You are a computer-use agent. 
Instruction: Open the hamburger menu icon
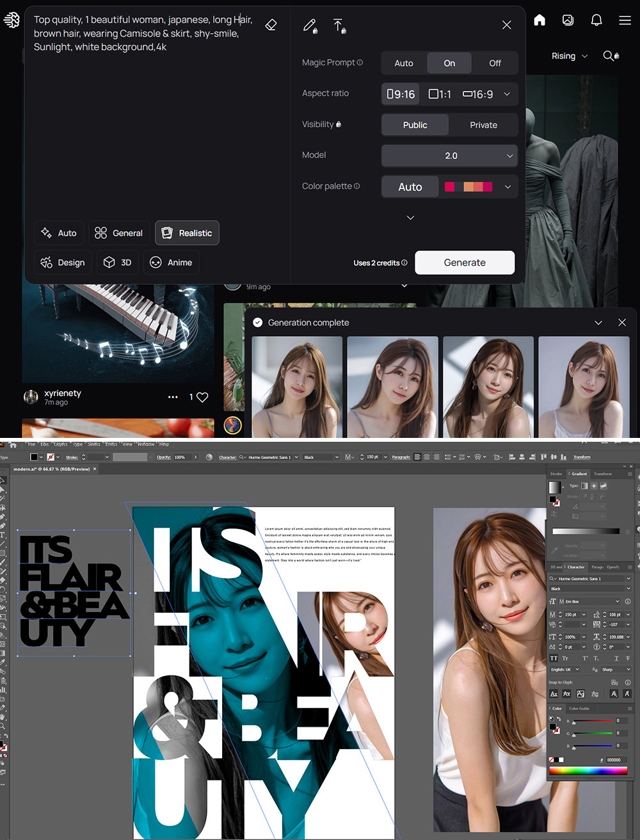(625, 20)
